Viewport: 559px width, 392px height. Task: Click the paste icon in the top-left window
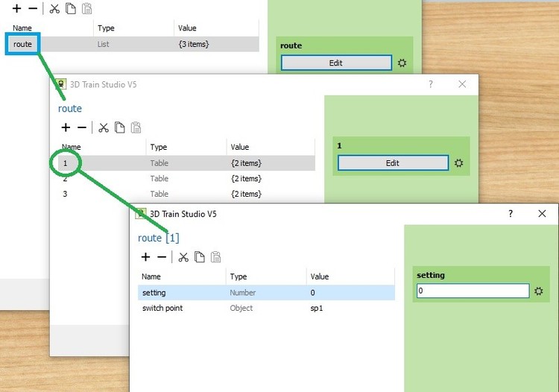(x=86, y=8)
